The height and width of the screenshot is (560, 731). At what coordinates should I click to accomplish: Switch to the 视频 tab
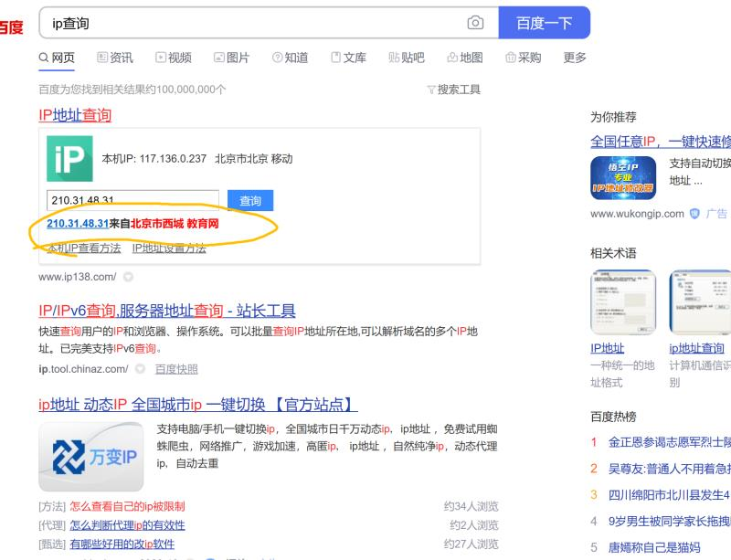tap(174, 58)
